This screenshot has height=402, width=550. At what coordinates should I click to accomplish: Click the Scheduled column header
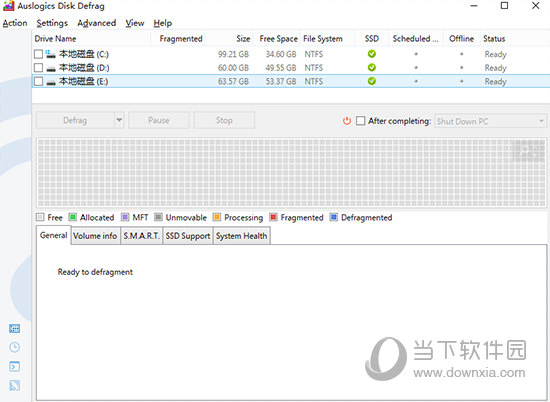[x=416, y=39]
